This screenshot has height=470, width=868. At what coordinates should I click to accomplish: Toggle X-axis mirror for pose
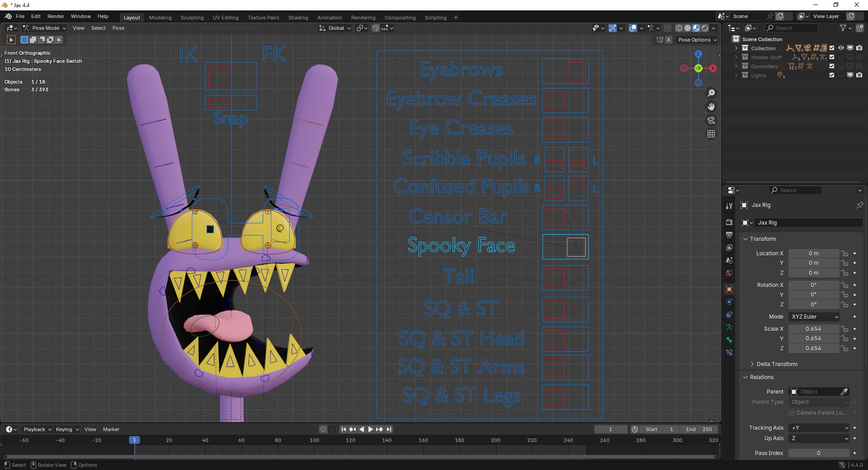point(668,40)
